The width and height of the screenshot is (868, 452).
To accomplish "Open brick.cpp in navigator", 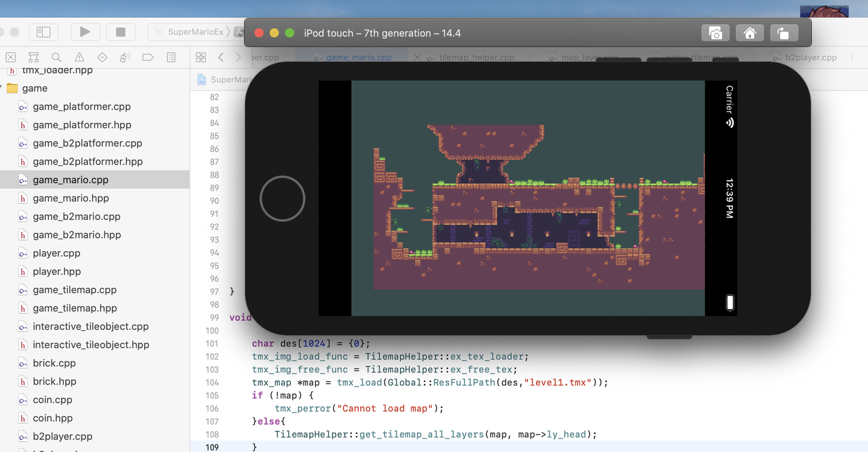I will pos(95,363).
